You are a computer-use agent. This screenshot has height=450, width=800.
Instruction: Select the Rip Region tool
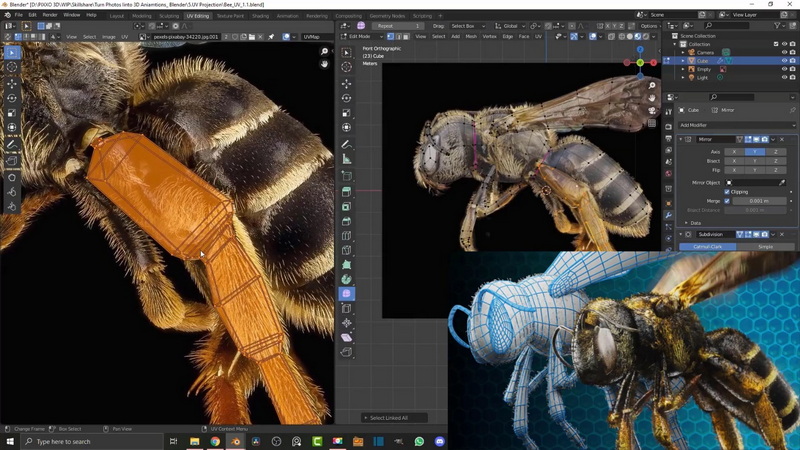[x=346, y=352]
